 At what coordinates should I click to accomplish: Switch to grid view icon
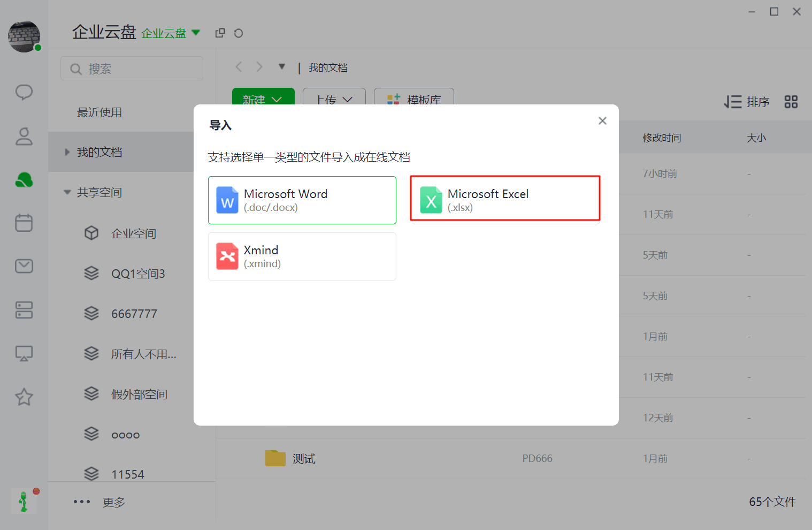coord(791,102)
